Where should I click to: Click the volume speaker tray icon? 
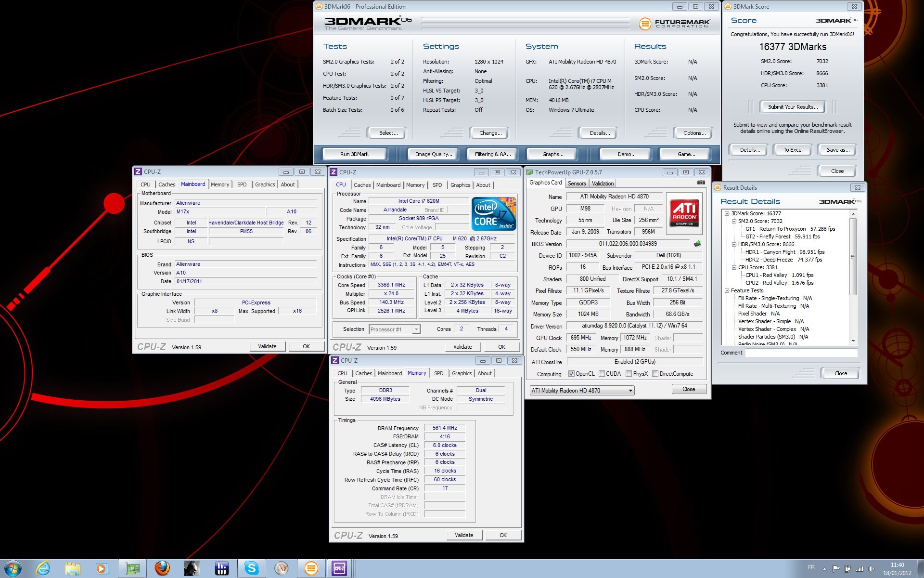pyautogui.click(x=871, y=569)
